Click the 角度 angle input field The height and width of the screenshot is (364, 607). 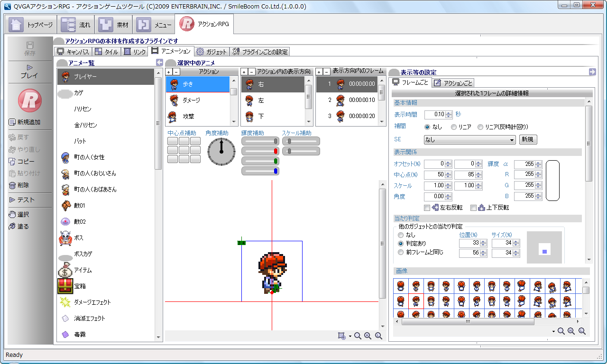point(435,196)
